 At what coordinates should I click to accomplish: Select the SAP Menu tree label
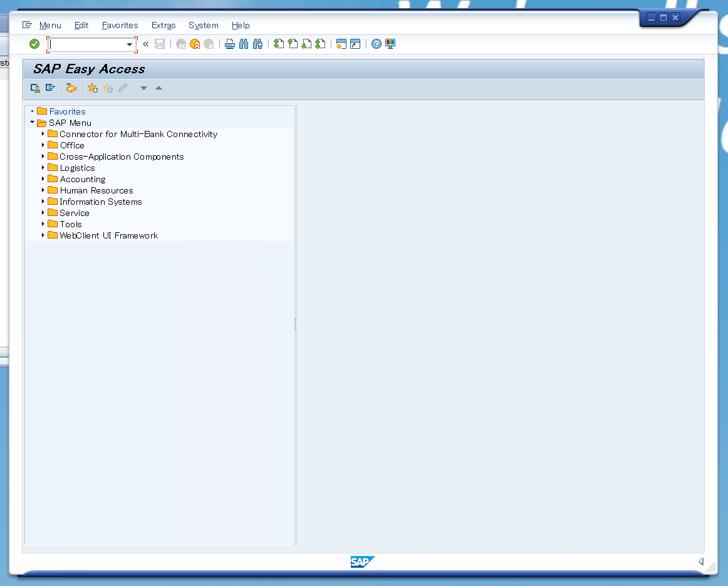pos(70,123)
